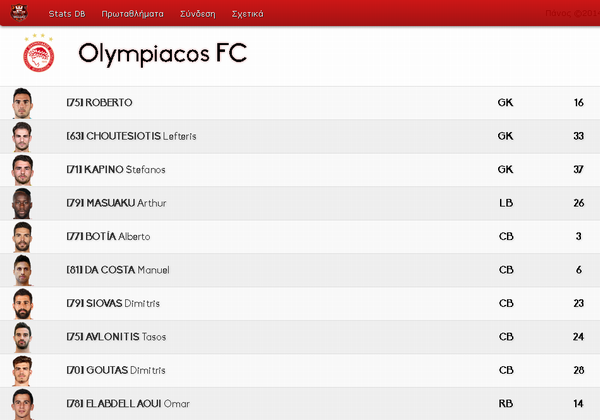Click the Olympiacos FC club crest
This screenshot has width=600, height=420.
(x=38, y=53)
